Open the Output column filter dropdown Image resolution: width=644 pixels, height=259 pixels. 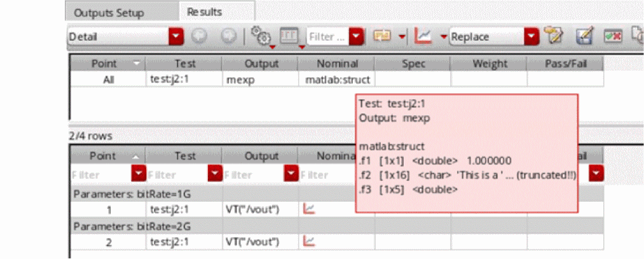292,175
